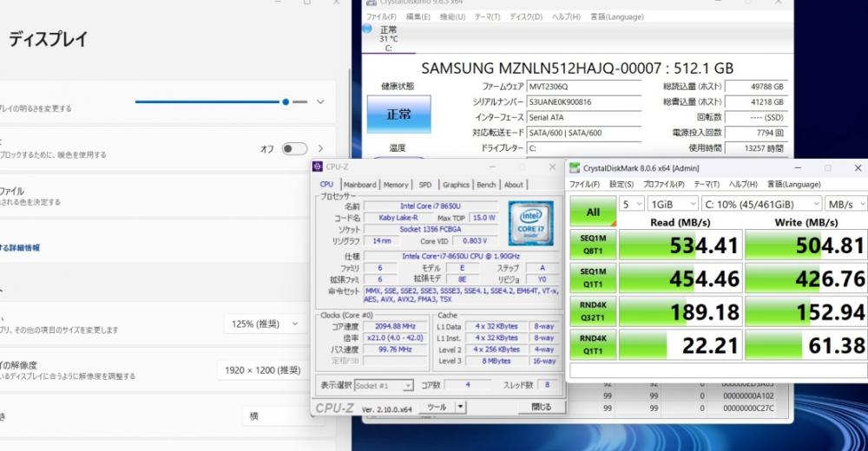This screenshot has width=868, height=451.
Task: Start the SEQ1M Q8T1 test
Action: (x=593, y=244)
